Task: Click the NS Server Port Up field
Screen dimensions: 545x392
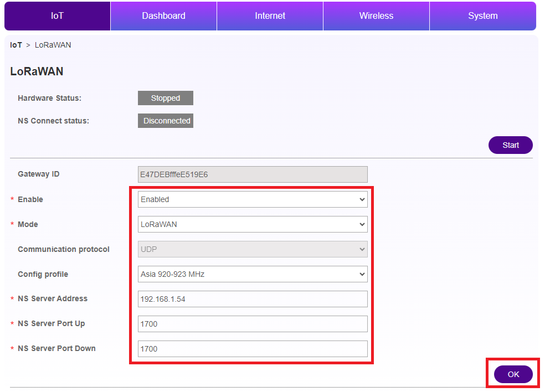Action: tap(253, 324)
